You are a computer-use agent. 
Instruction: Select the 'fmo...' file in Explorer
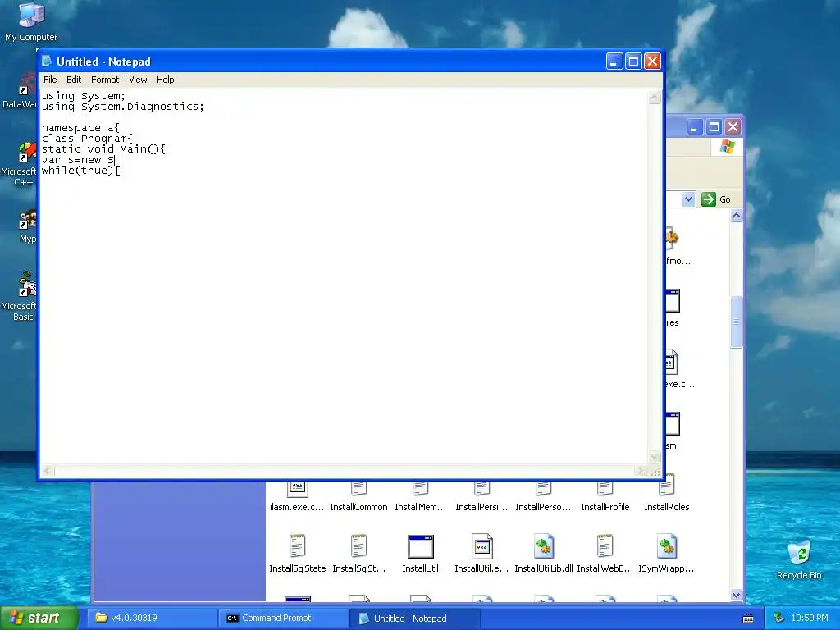point(678,246)
